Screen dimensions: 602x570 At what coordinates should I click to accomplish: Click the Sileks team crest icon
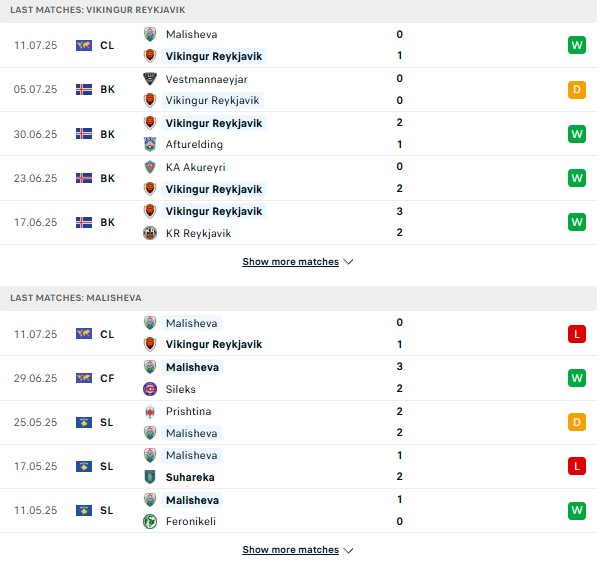150,389
